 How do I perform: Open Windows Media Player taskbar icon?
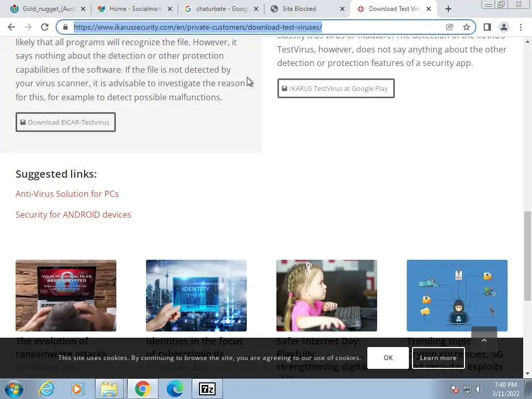[x=77, y=389]
